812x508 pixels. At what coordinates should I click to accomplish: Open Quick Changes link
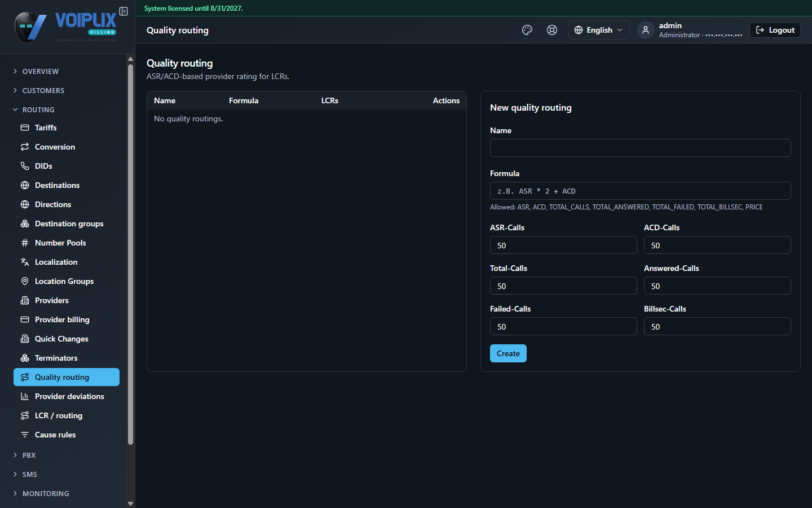[x=67, y=339]
